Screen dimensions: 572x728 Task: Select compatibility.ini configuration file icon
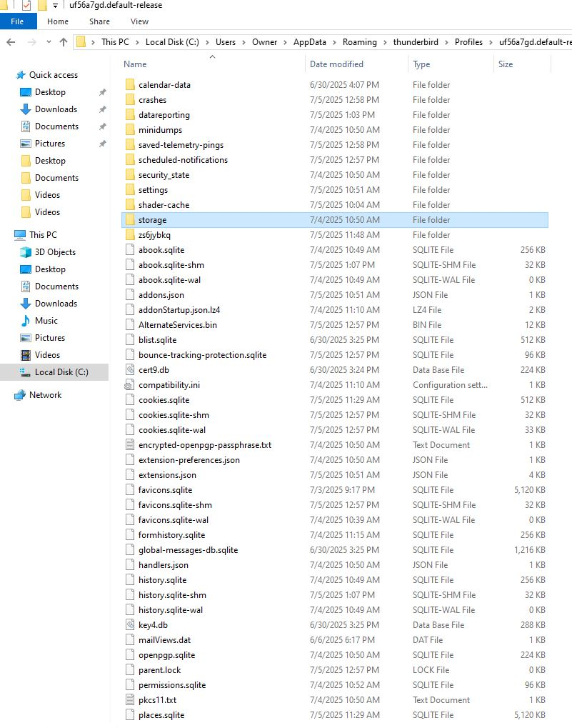129,385
